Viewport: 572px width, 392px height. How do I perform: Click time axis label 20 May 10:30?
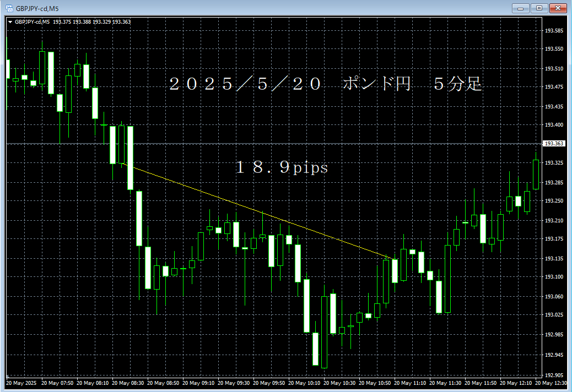339,383
